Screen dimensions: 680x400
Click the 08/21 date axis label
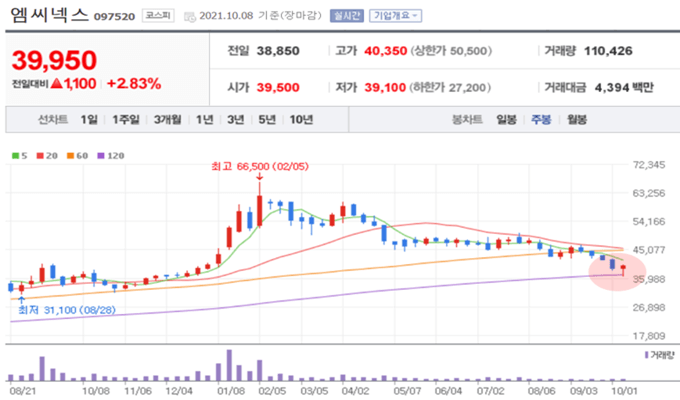23,391
